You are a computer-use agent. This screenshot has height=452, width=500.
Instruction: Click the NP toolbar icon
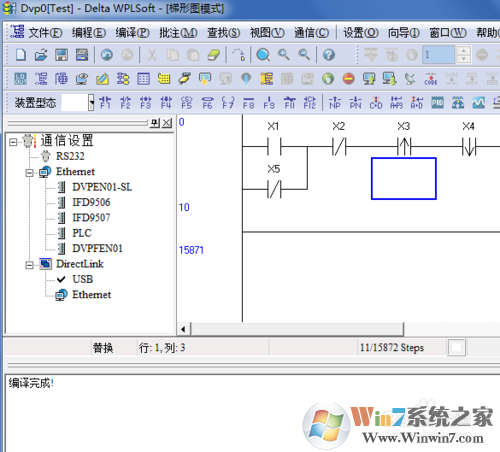point(335,103)
